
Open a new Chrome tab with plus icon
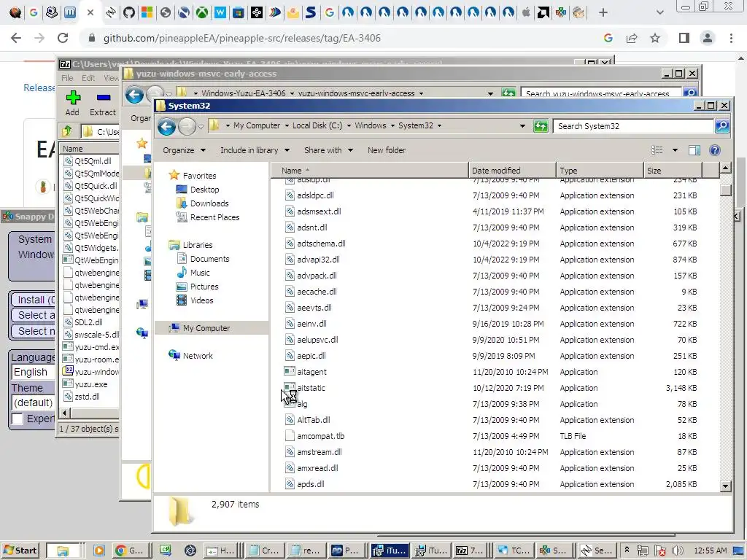[x=603, y=12]
